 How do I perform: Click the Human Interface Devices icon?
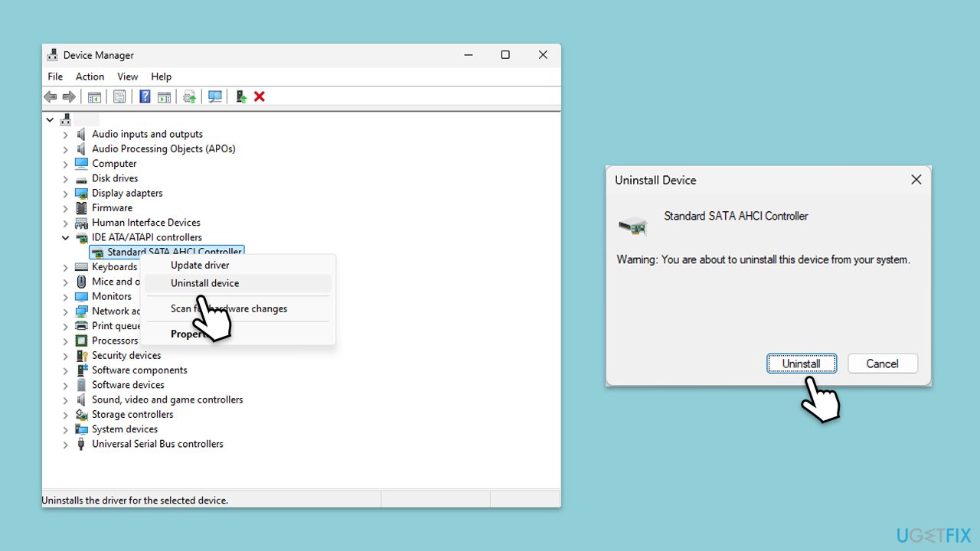coord(81,223)
